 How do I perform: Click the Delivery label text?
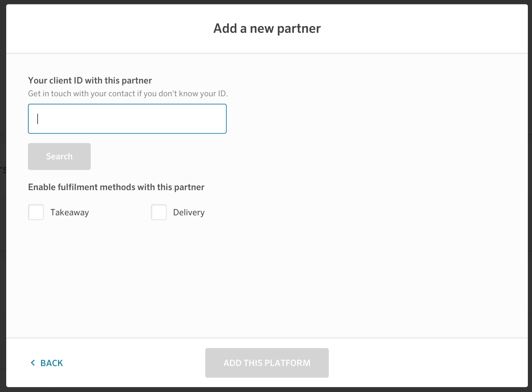(x=189, y=213)
